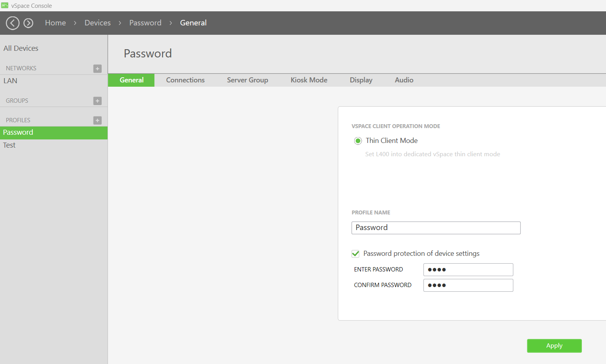The image size is (606, 364).
Task: Click the 'Set L400 into dedicated' description text
Action: pos(433,154)
